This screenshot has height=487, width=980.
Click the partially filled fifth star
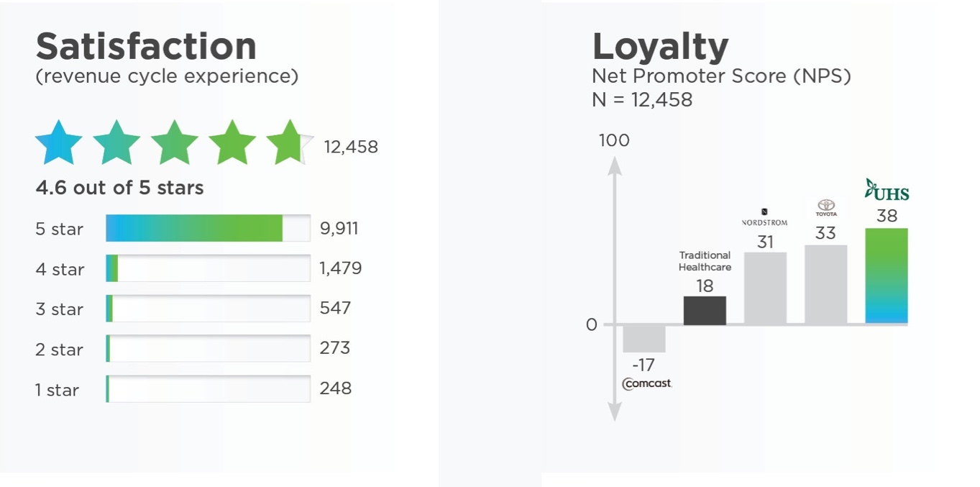[289, 143]
